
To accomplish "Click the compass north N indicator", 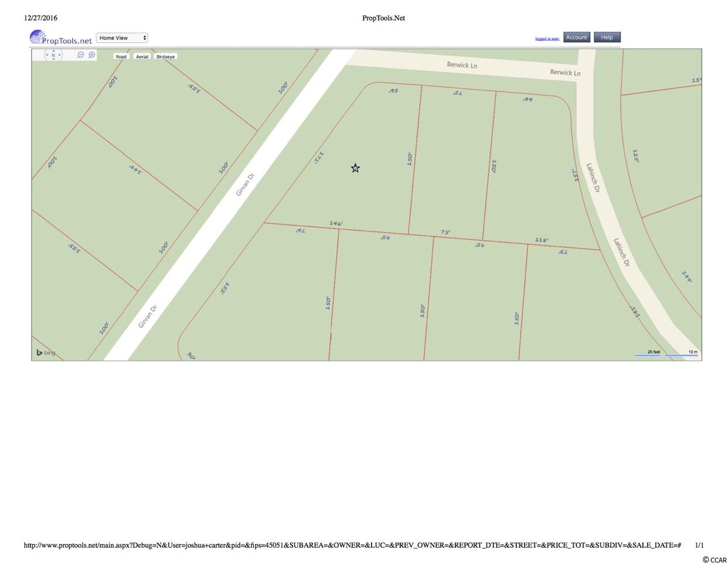I will tap(53, 56).
